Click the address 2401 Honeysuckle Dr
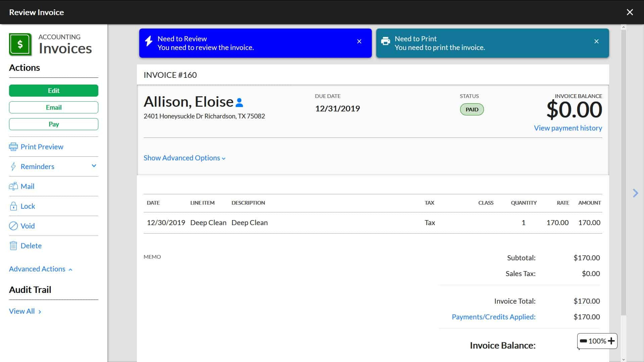The image size is (644, 362). pyautogui.click(x=204, y=116)
